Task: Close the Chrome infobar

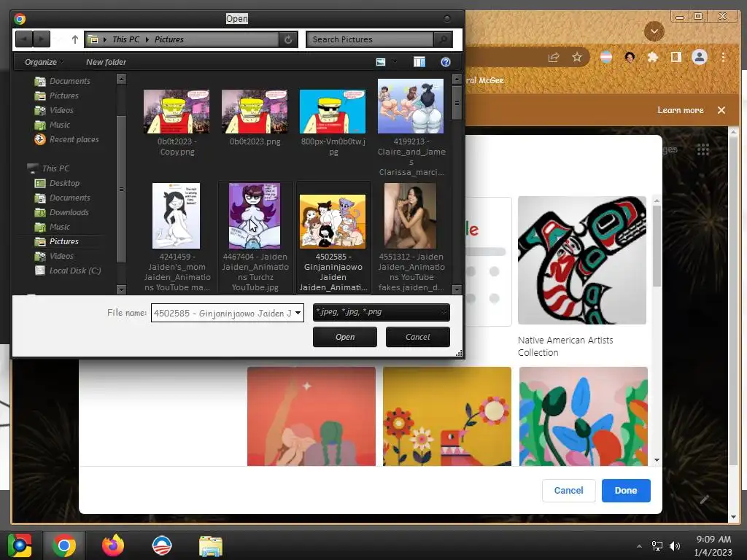Action: [721, 110]
